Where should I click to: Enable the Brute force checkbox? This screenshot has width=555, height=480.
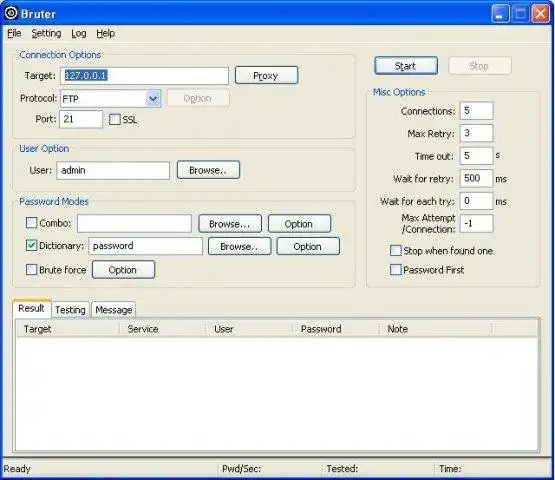(x=32, y=269)
